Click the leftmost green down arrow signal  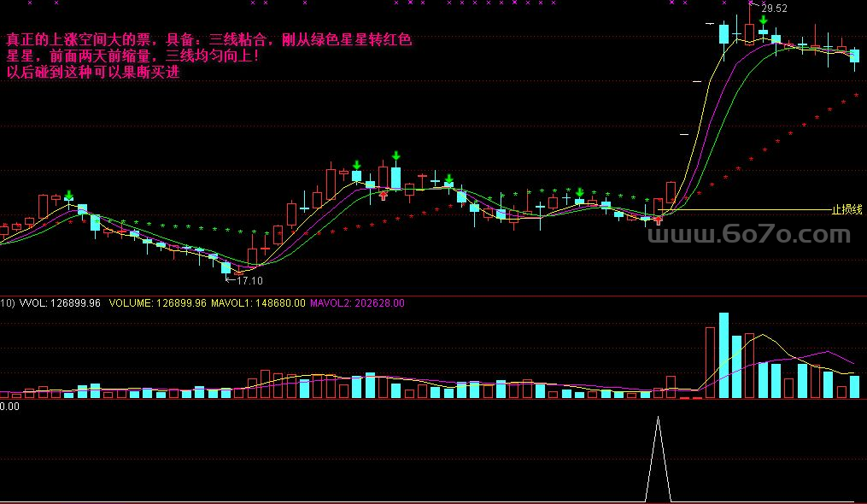tap(69, 196)
